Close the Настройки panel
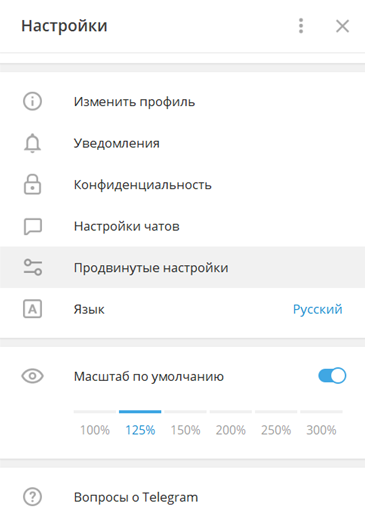 click(x=342, y=26)
